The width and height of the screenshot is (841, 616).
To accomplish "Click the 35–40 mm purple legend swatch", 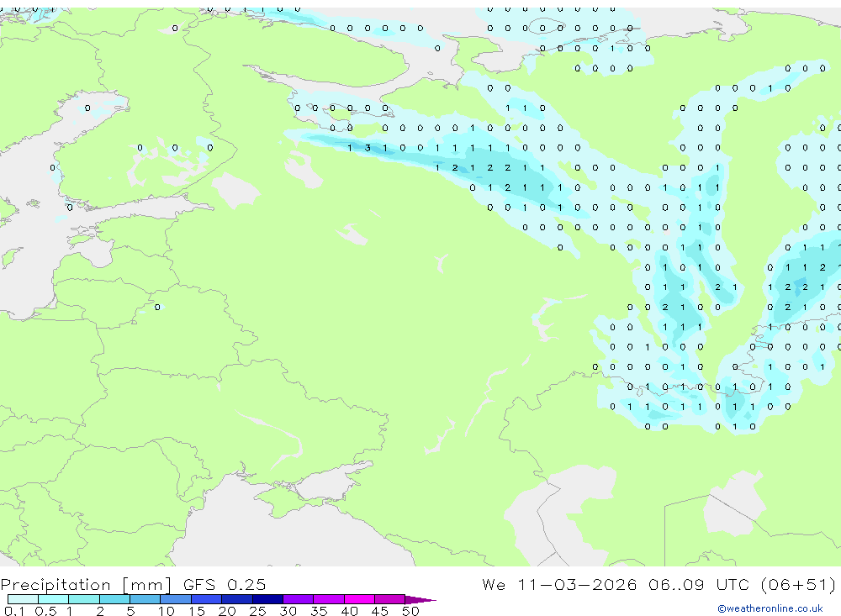I will [329, 599].
